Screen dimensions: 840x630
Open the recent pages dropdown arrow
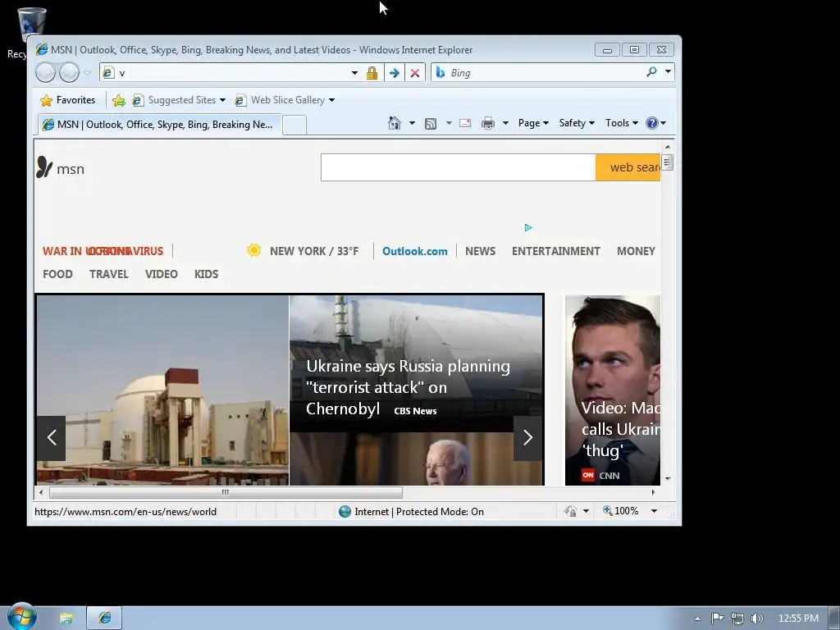click(x=87, y=73)
